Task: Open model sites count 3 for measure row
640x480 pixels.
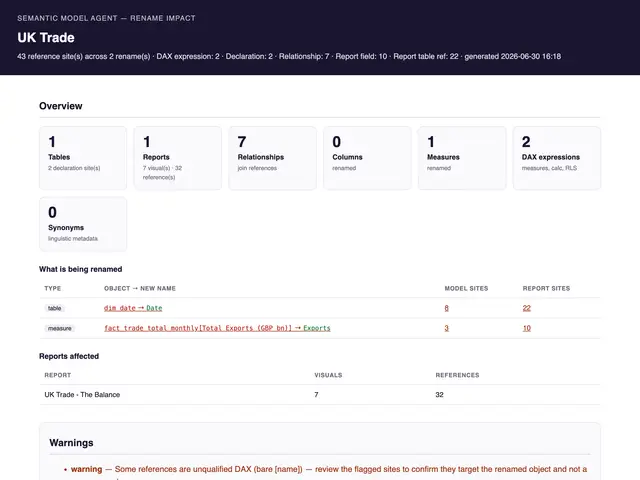Action: [447, 328]
